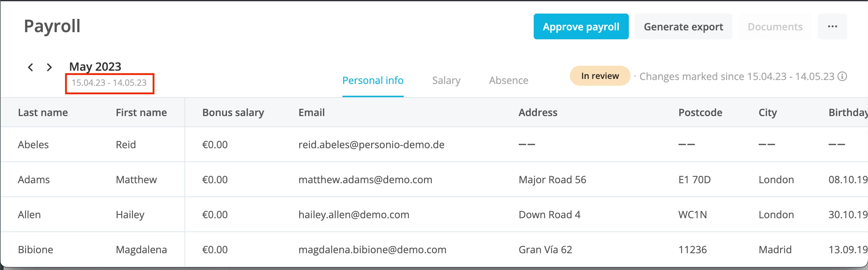Image resolution: width=868 pixels, height=270 pixels.
Task: Switch to the Absence tab
Action: (x=509, y=80)
